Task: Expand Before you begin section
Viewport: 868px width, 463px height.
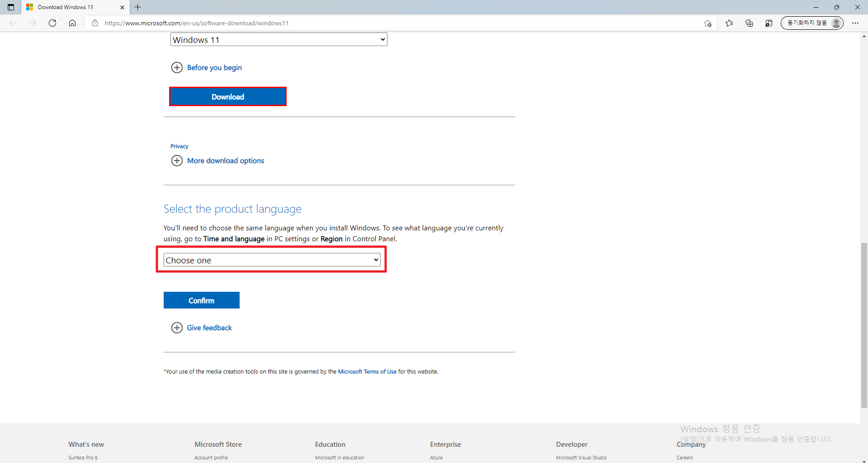Action: [x=207, y=68]
